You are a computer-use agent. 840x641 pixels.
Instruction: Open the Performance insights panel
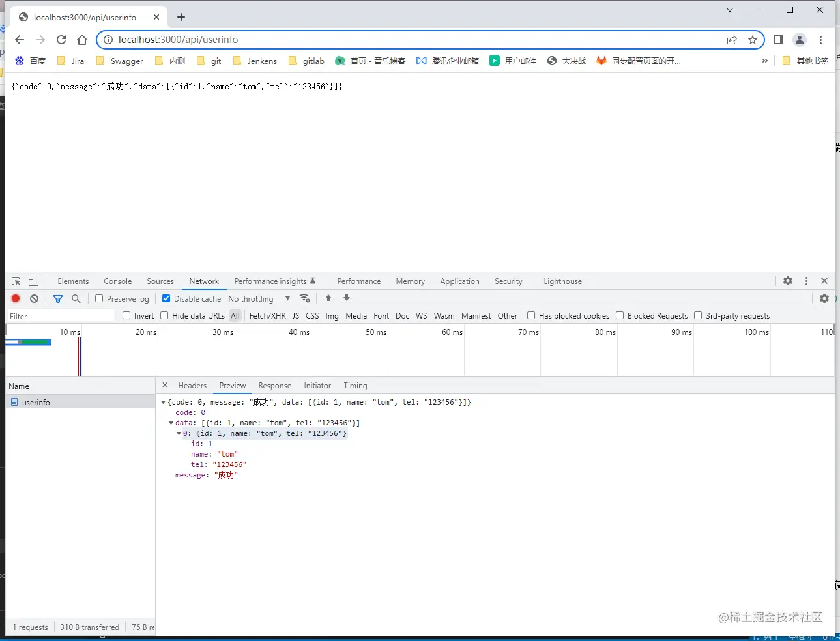click(275, 281)
